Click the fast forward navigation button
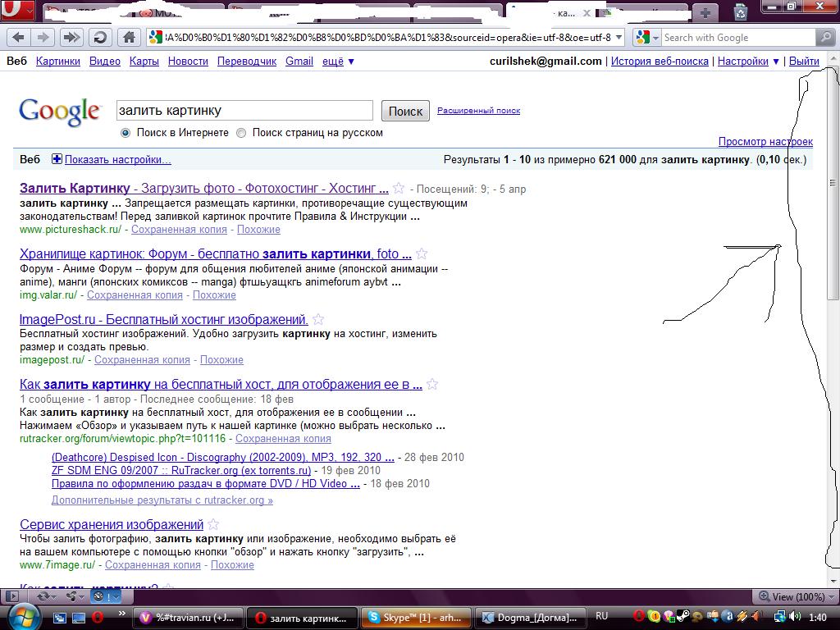This screenshot has width=840, height=630. 71,38
